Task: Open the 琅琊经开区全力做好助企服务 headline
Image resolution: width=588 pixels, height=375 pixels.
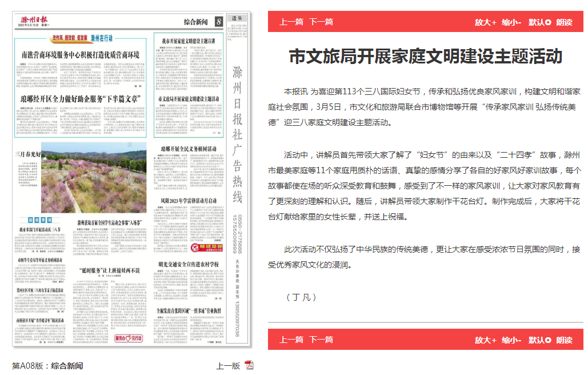Action: pyautogui.click(x=81, y=99)
